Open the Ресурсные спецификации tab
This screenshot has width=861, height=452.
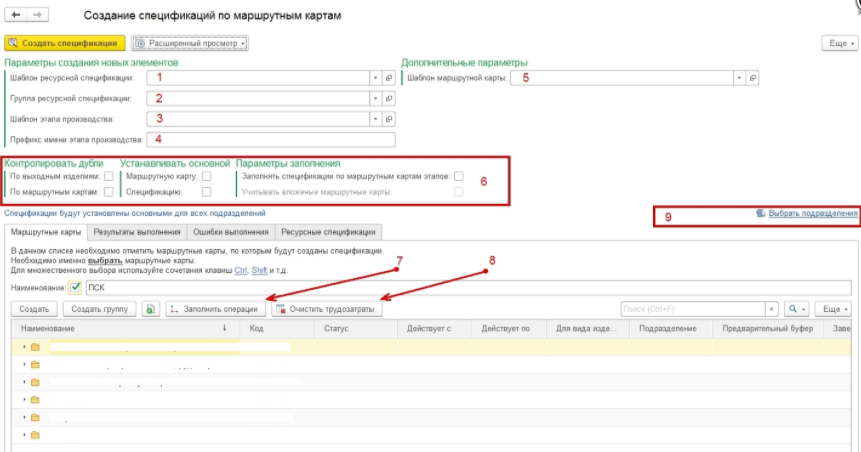(x=328, y=232)
